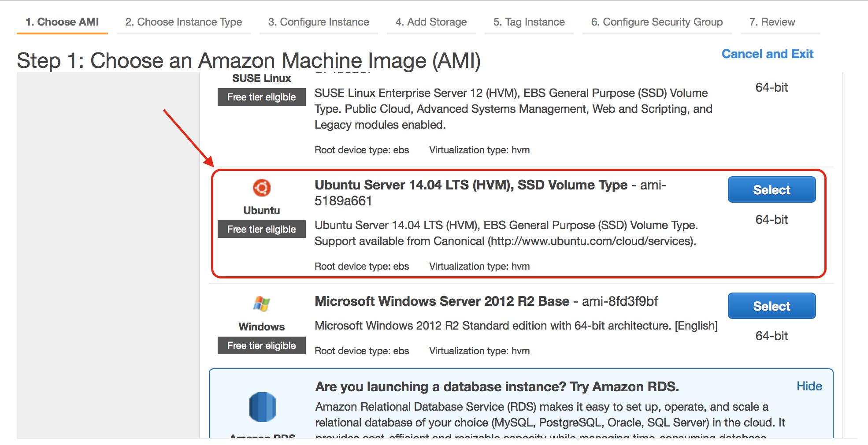
Task: Click the Ubuntu Server 14.04 LTS title
Action: (x=471, y=185)
